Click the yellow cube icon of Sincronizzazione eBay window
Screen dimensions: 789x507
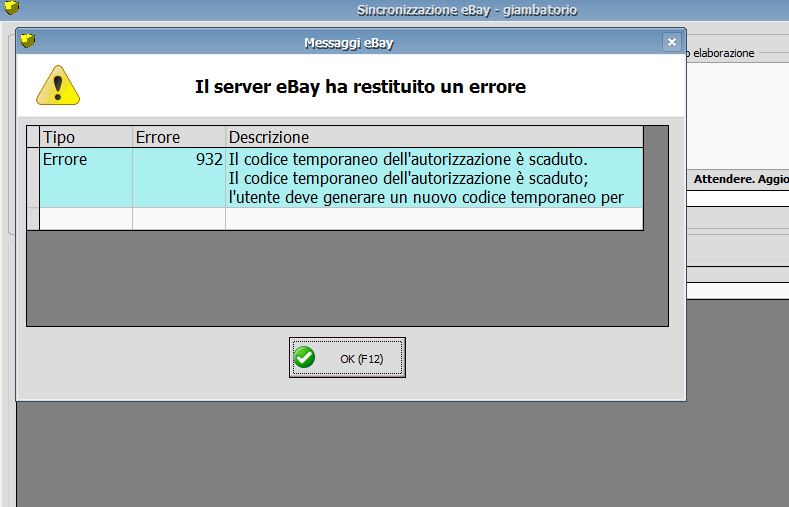11,7
